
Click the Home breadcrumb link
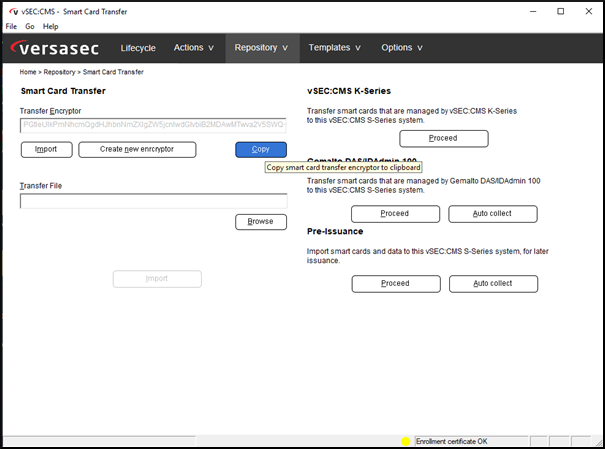(28, 72)
